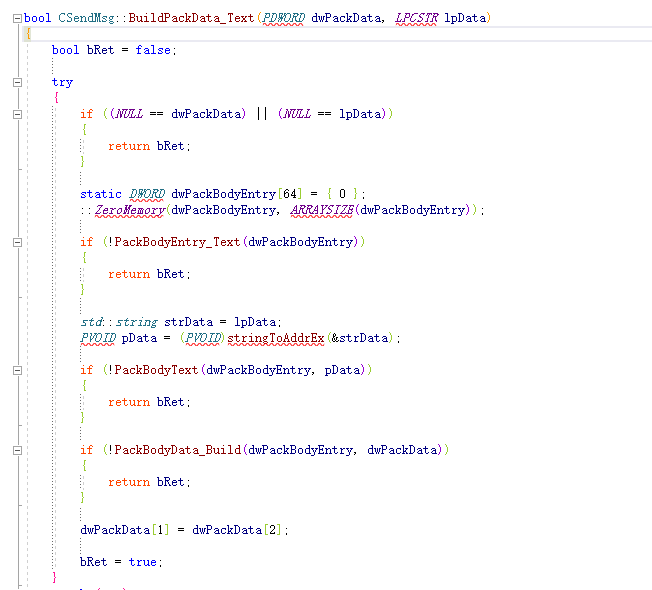Click the PackBodyData_Build function call
Screen dimensions: 652x590
(x=178, y=450)
